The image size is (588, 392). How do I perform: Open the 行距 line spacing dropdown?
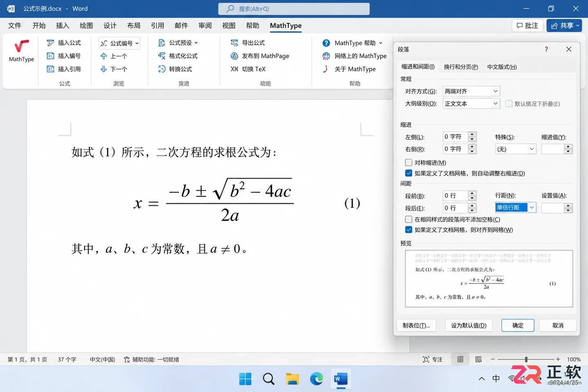515,208
